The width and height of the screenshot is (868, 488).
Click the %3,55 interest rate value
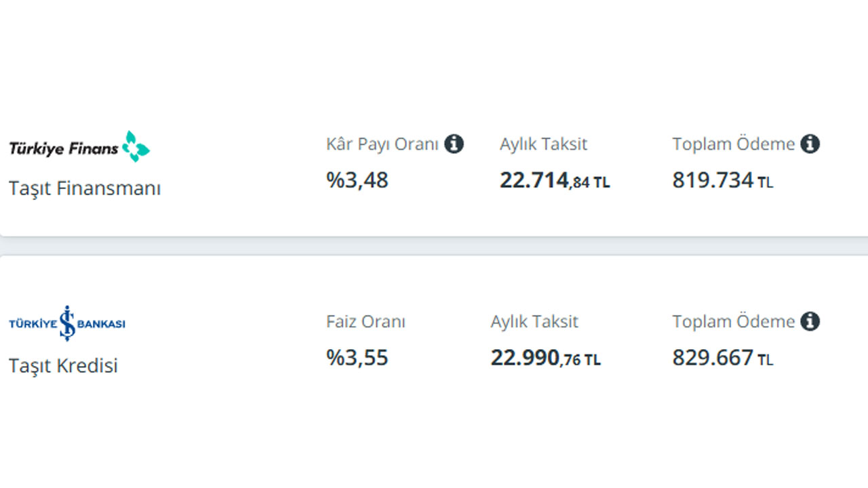coord(357,358)
